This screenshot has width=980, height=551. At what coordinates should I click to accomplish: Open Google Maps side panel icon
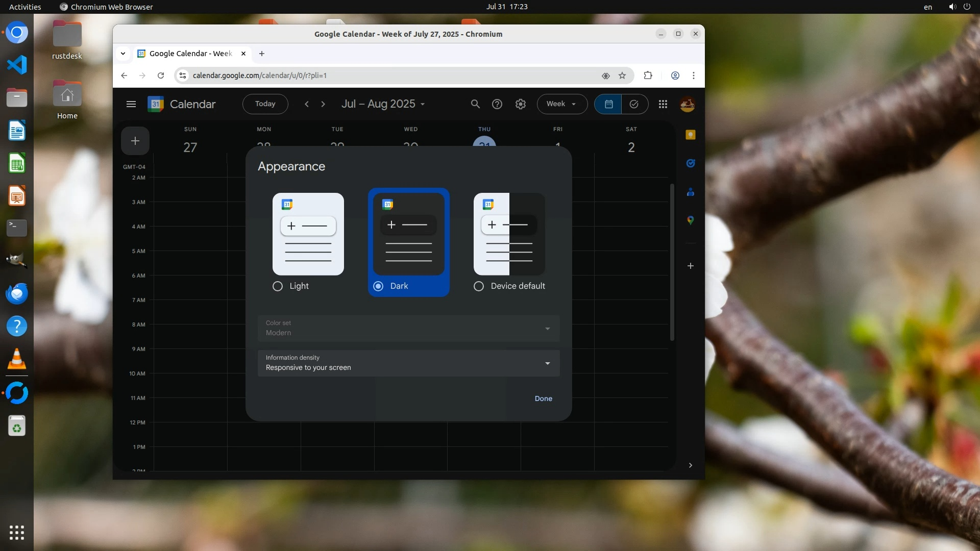pos(690,220)
